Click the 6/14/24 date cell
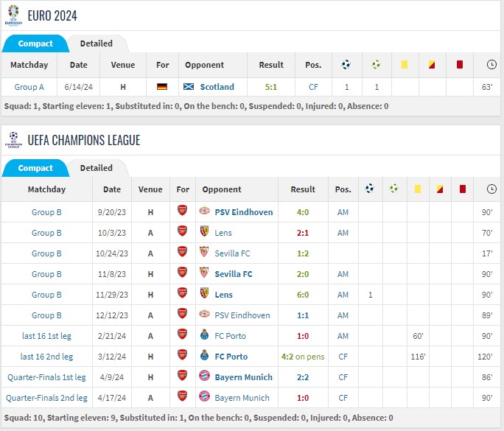 [78, 87]
